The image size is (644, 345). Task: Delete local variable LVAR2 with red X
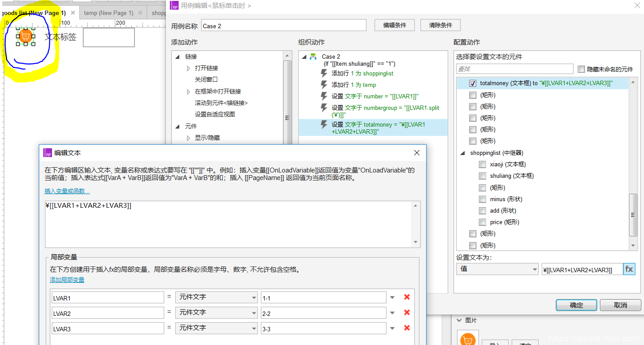tap(407, 312)
